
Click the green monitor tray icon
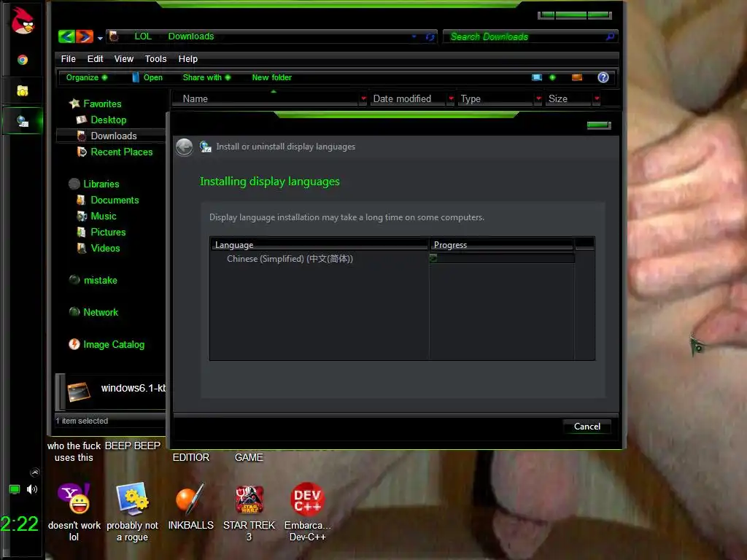(15, 489)
